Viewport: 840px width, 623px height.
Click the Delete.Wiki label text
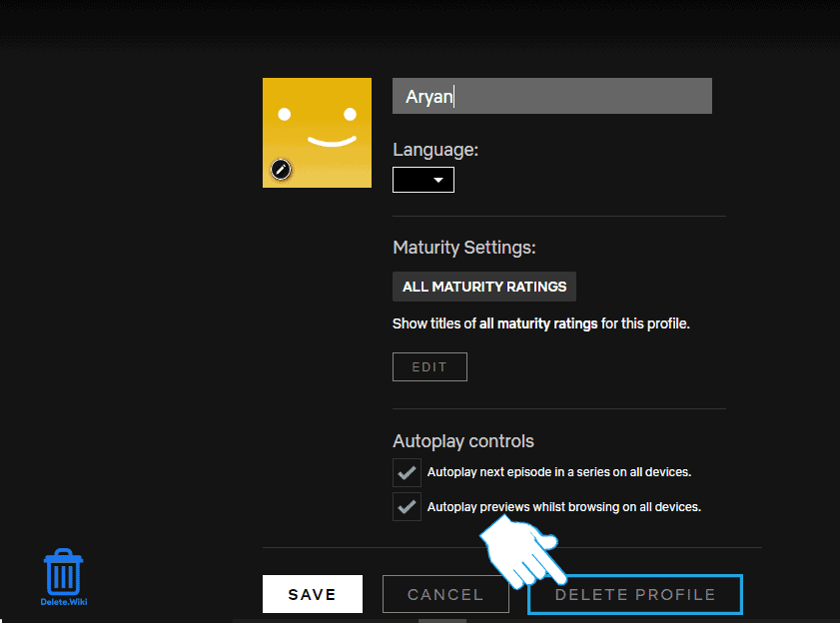click(62, 603)
